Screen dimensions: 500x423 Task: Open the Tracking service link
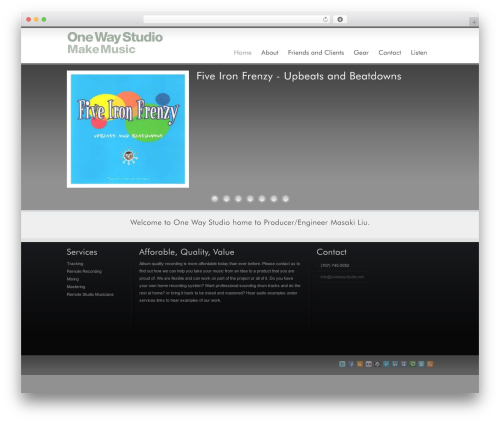click(x=75, y=264)
